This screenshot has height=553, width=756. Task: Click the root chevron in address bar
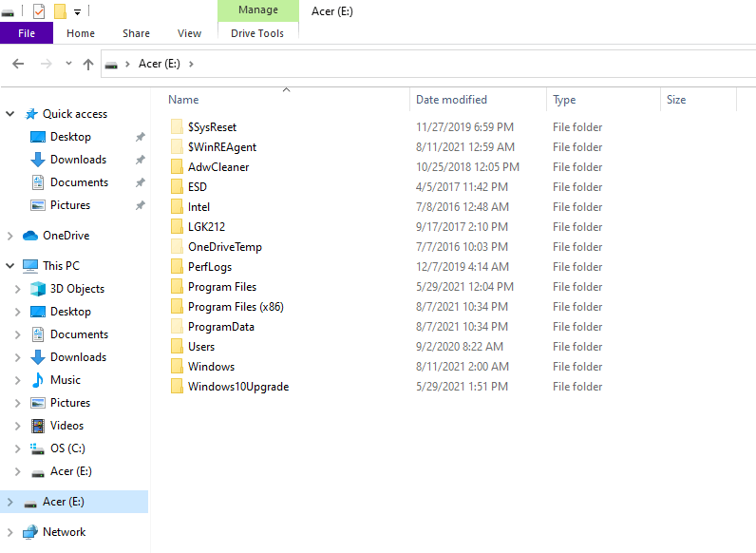coord(127,64)
